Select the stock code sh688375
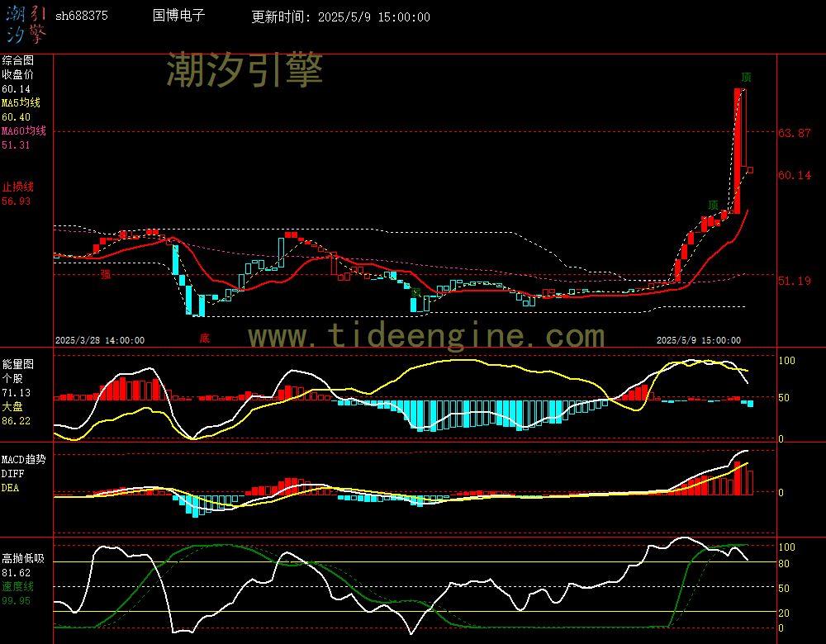Image resolution: width=826 pixels, height=644 pixels. 82,16
